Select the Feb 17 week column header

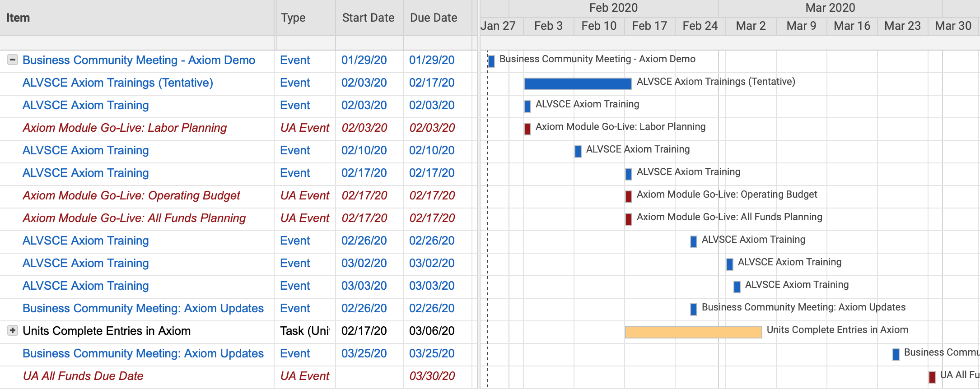click(649, 26)
